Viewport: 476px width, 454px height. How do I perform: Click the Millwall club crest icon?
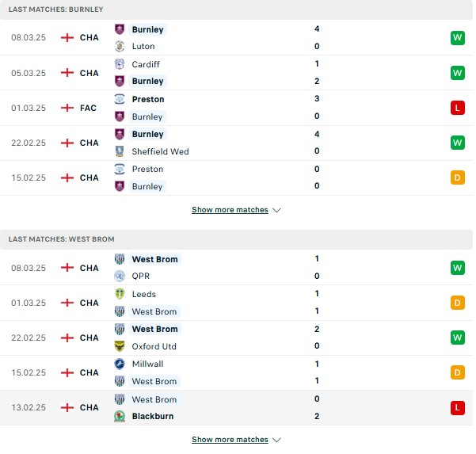(x=120, y=364)
